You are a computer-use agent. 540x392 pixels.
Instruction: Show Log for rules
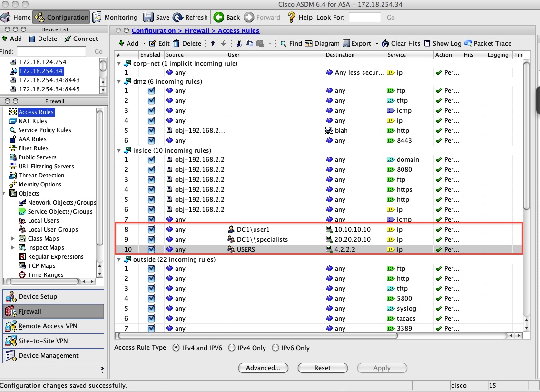tap(442, 43)
